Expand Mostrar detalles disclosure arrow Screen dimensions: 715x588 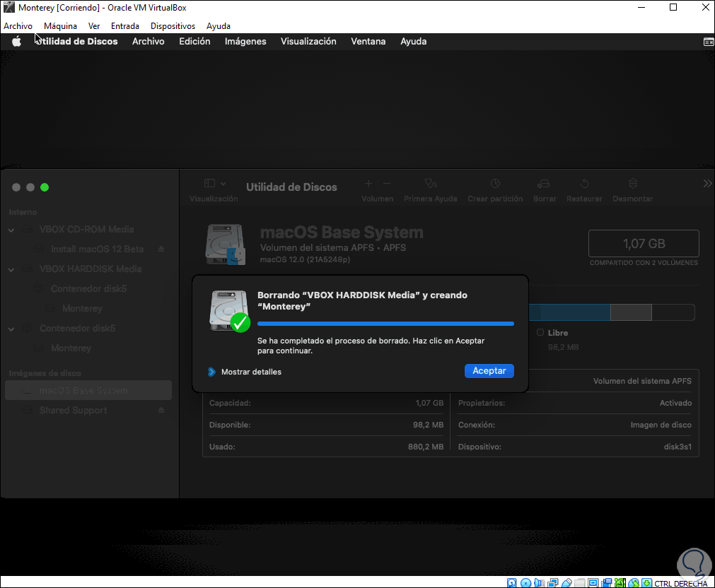[211, 372]
